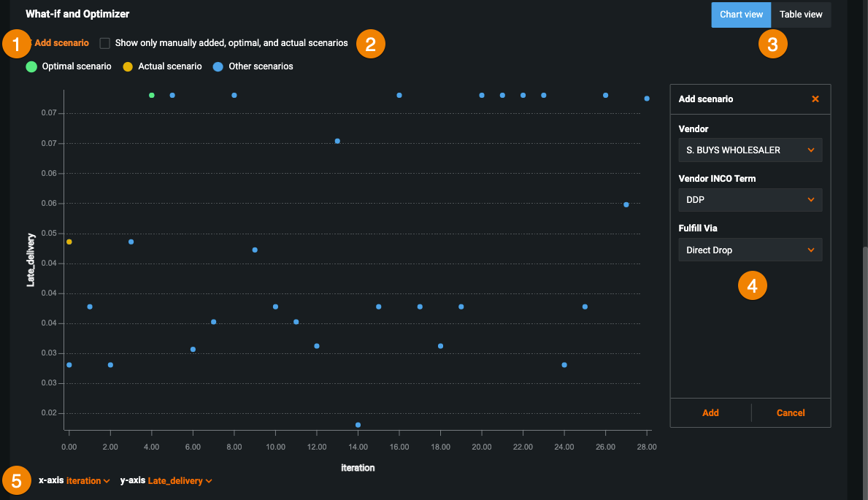This screenshot has height=500, width=868.
Task: Enable show only manually added scenarios checkbox
Action: pyautogui.click(x=105, y=43)
